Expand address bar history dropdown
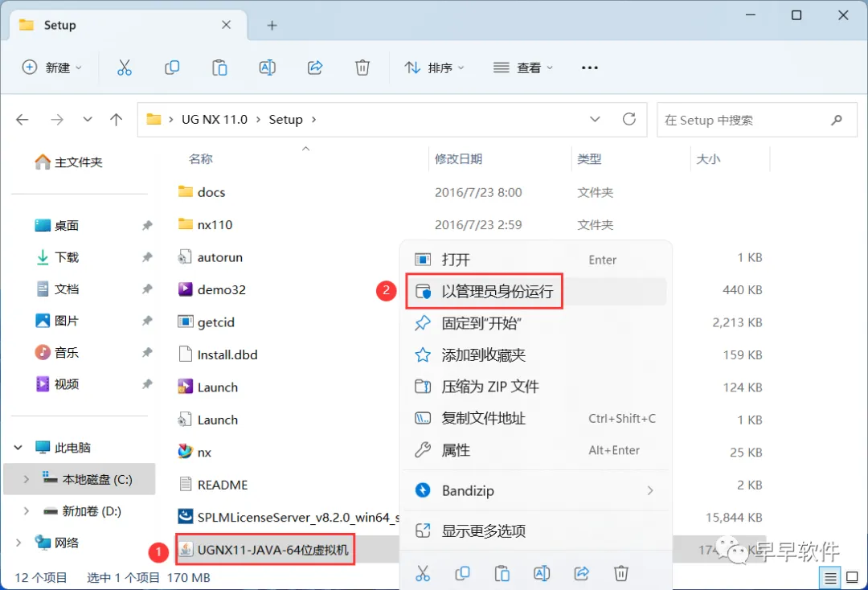The image size is (868, 590). (x=595, y=119)
